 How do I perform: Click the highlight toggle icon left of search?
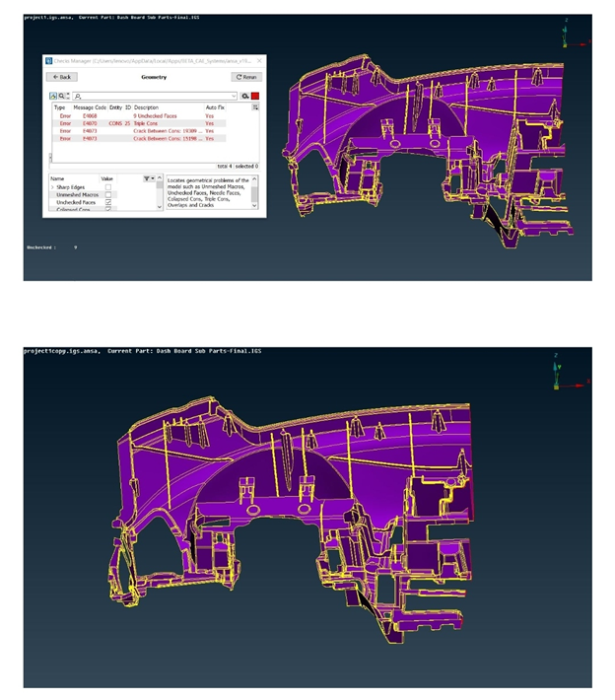click(x=53, y=96)
